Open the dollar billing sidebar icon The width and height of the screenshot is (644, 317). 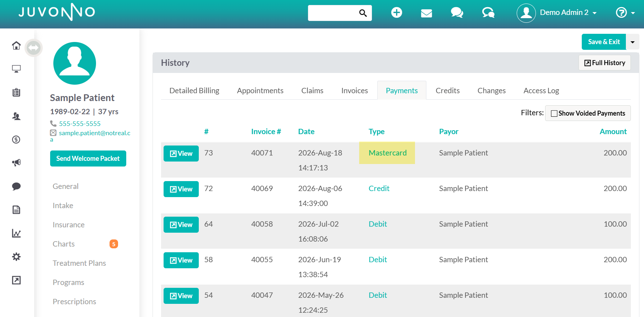16,139
